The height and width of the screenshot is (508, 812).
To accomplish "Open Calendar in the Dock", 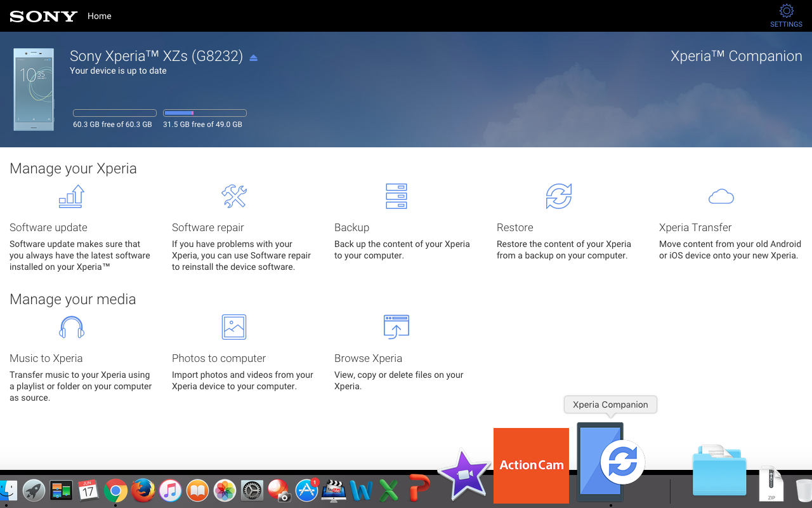I will [89, 490].
